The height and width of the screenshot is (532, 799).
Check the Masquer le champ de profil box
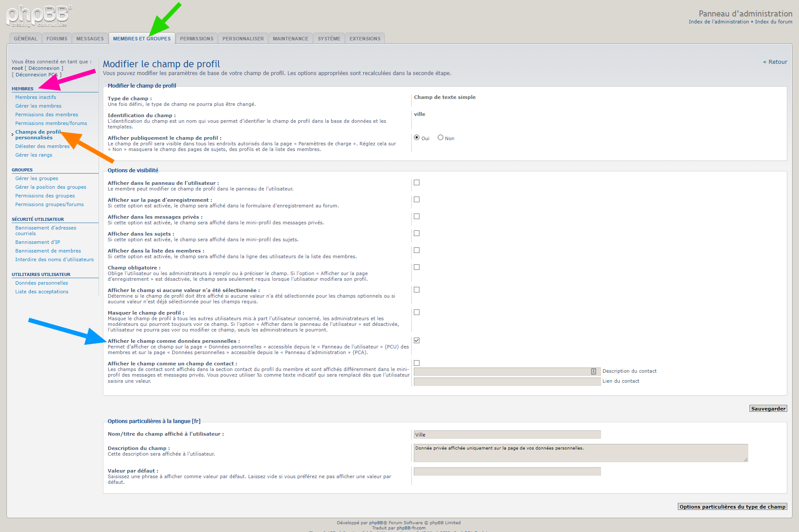pos(417,312)
